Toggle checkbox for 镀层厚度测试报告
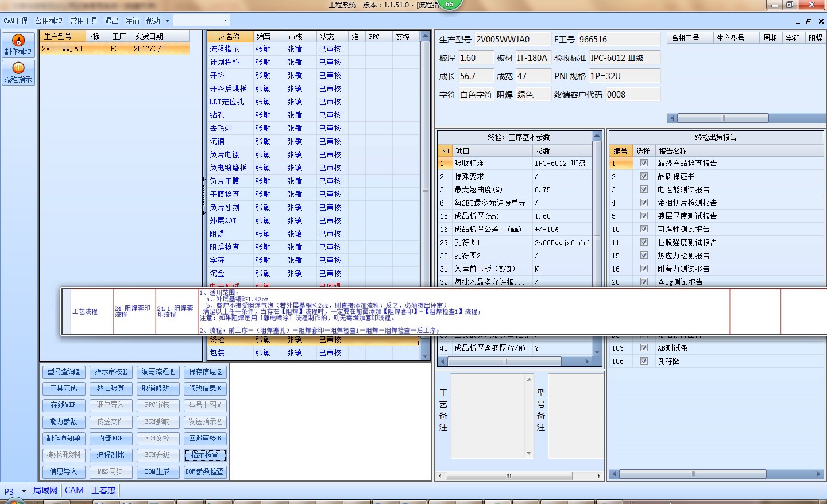Image resolution: width=827 pixels, height=504 pixels. click(644, 216)
